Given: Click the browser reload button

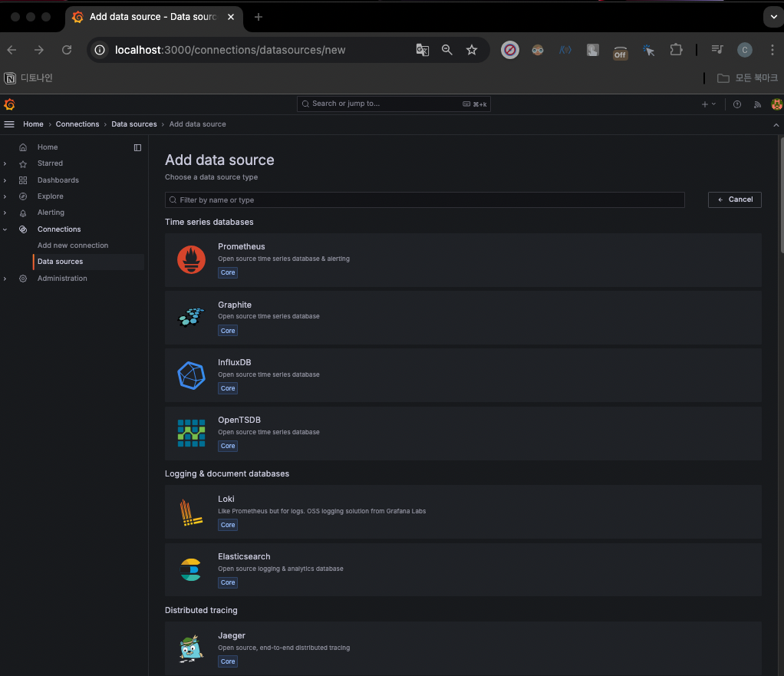Looking at the screenshot, I should pyautogui.click(x=67, y=50).
